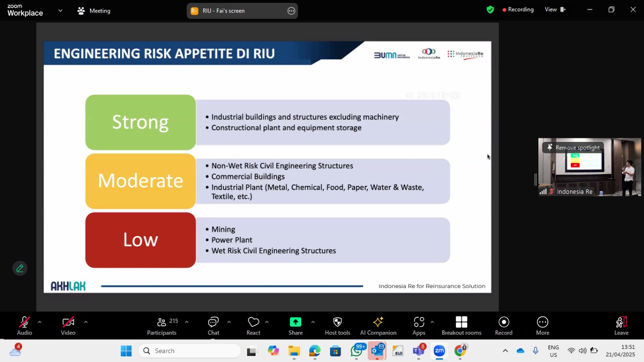Image resolution: width=644 pixels, height=362 pixels.
Task: Toggle the Record button
Action: [504, 326]
